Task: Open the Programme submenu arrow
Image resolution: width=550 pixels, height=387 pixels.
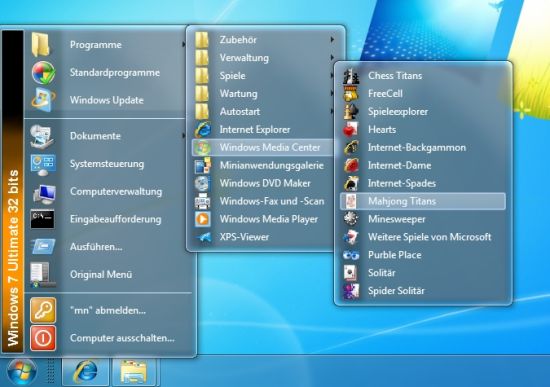Action: click(x=183, y=45)
